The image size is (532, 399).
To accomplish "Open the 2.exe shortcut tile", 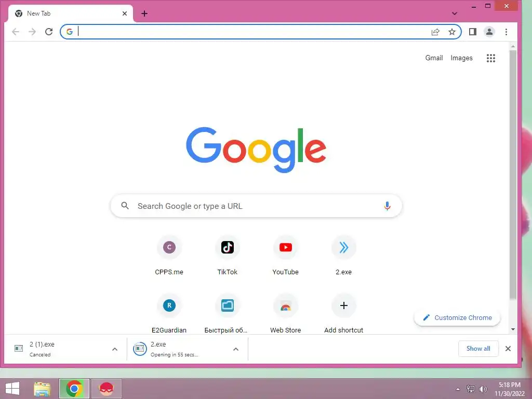I will 344,255.
